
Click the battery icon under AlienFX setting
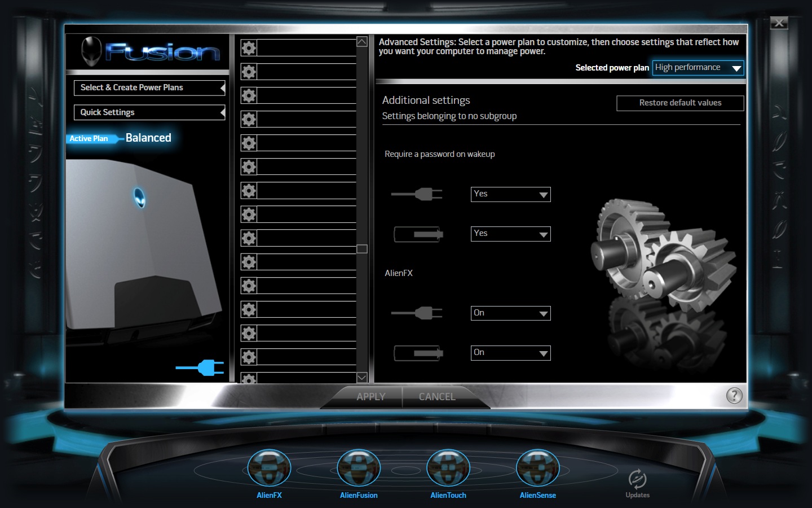point(418,353)
